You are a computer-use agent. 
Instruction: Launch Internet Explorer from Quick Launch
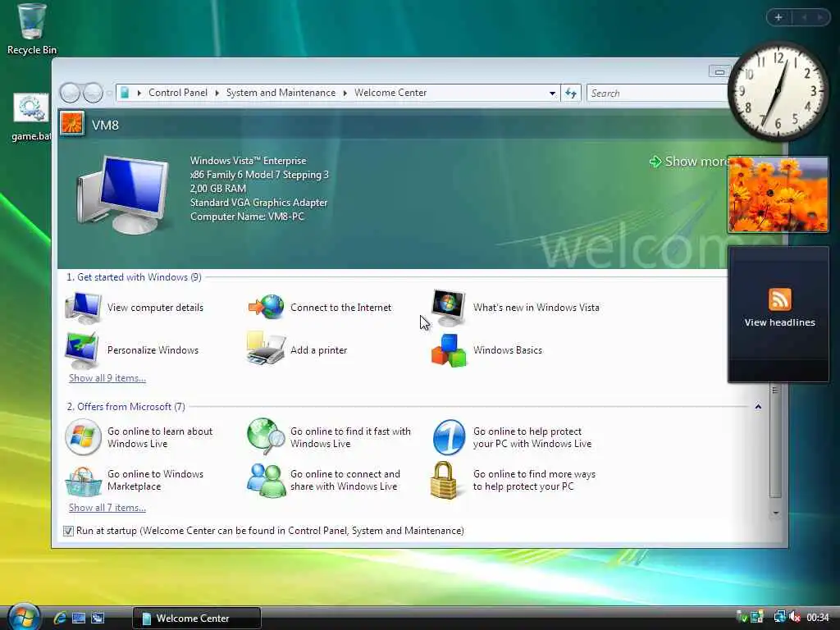(x=60, y=618)
